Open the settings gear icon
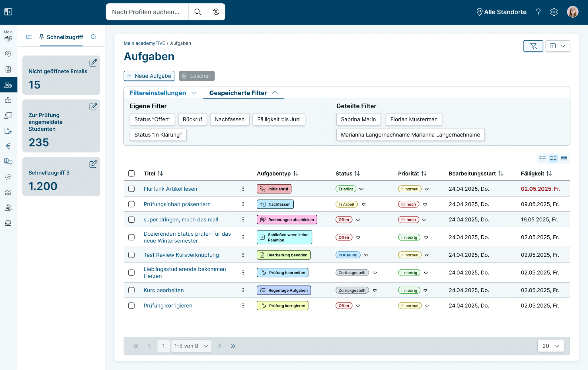This screenshot has height=370, width=588. point(554,12)
